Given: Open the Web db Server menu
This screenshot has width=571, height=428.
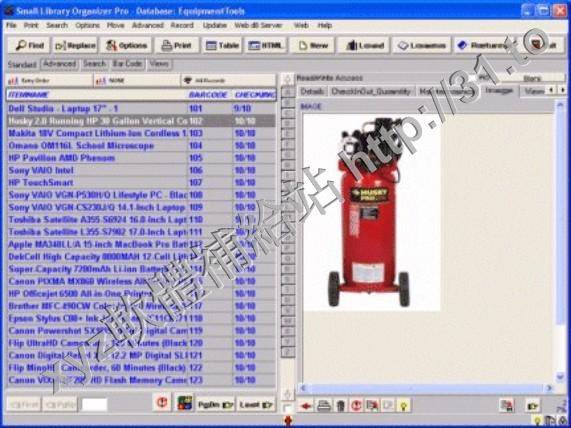Looking at the screenshot, I should [x=259, y=25].
